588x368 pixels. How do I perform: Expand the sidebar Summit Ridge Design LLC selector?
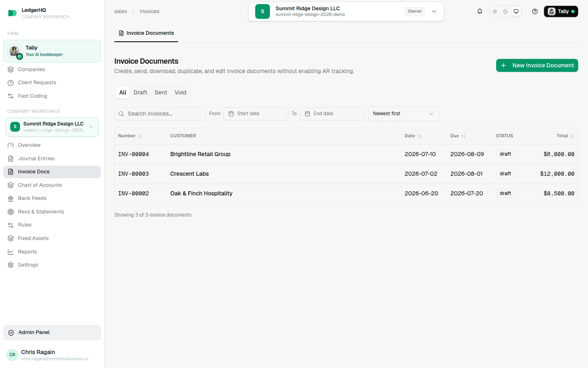pos(52,127)
